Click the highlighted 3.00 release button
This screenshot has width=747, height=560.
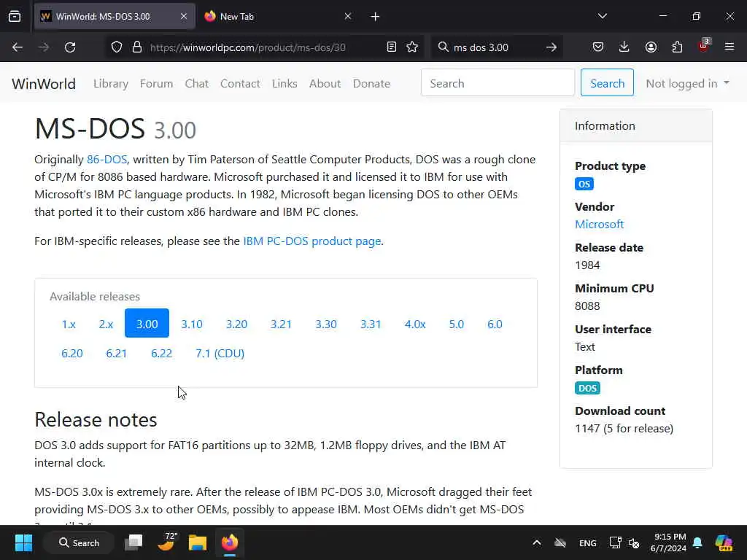(x=147, y=323)
